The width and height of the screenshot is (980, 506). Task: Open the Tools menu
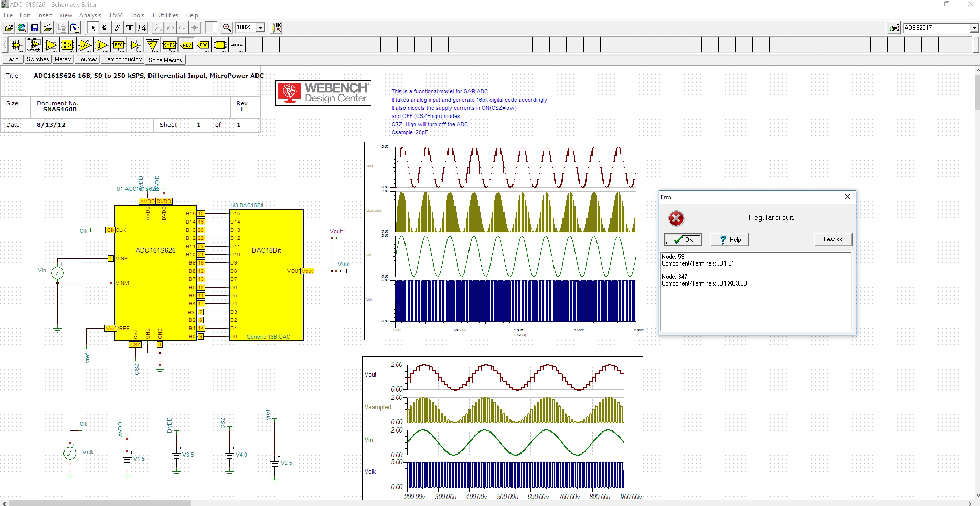137,15
